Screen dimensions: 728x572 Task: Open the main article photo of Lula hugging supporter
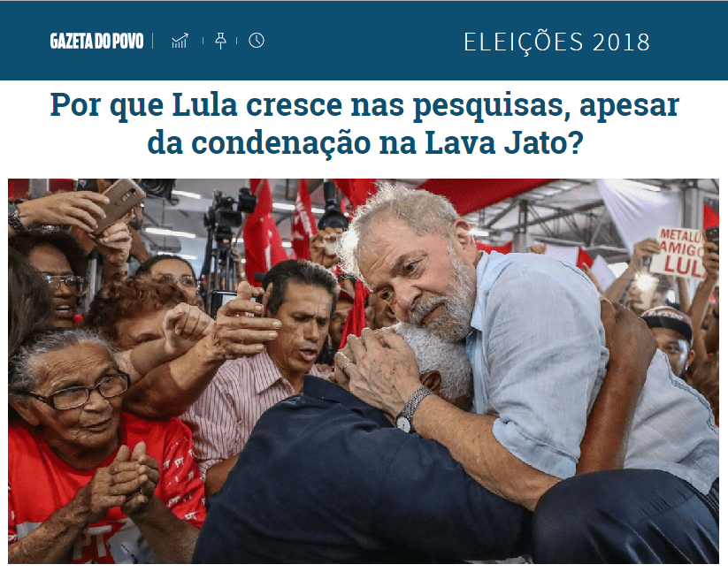click(364, 371)
